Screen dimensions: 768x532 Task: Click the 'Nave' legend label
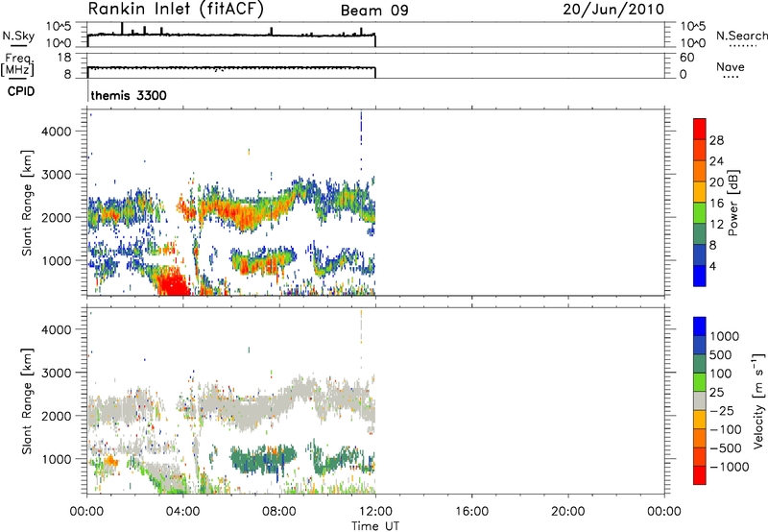(731, 67)
